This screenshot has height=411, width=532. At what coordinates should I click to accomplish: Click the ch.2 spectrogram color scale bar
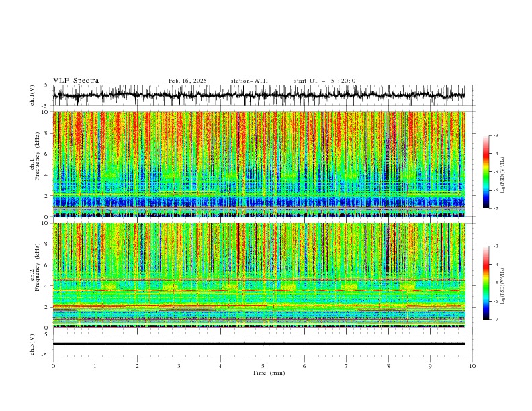tap(486, 283)
